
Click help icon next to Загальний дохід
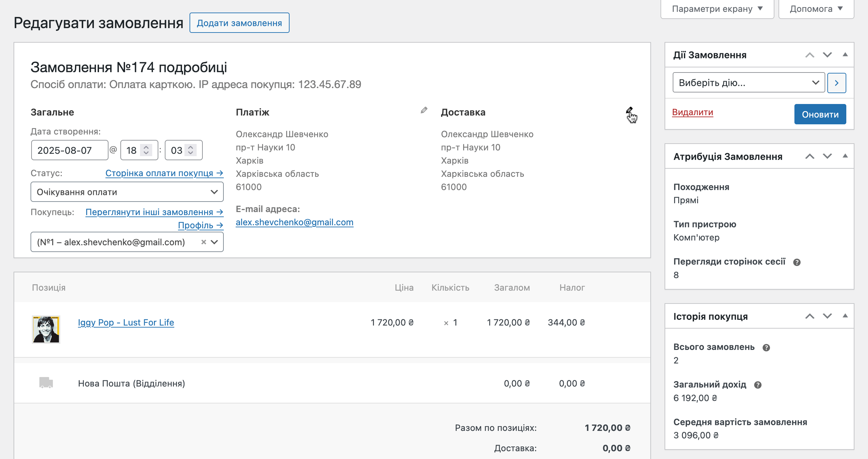coord(758,385)
